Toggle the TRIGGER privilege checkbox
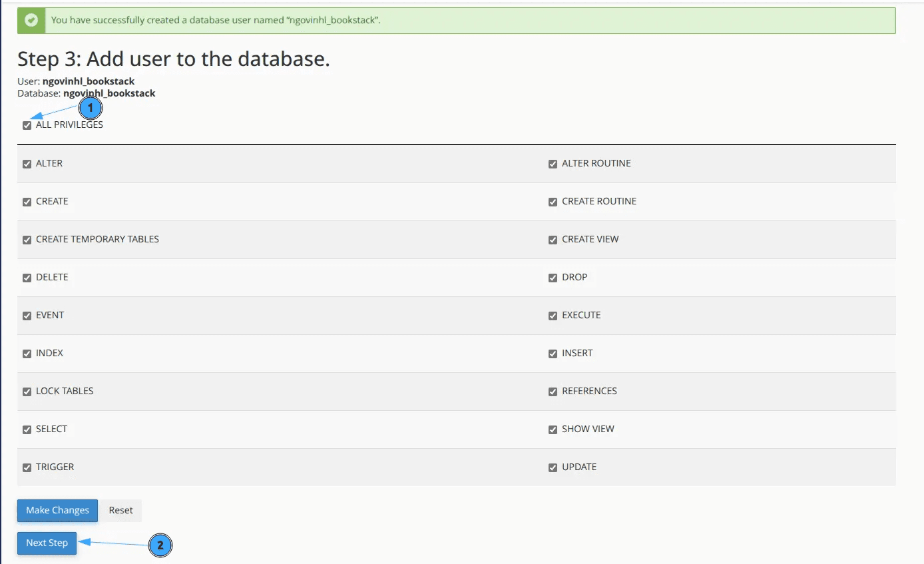The height and width of the screenshot is (564, 924). [27, 467]
